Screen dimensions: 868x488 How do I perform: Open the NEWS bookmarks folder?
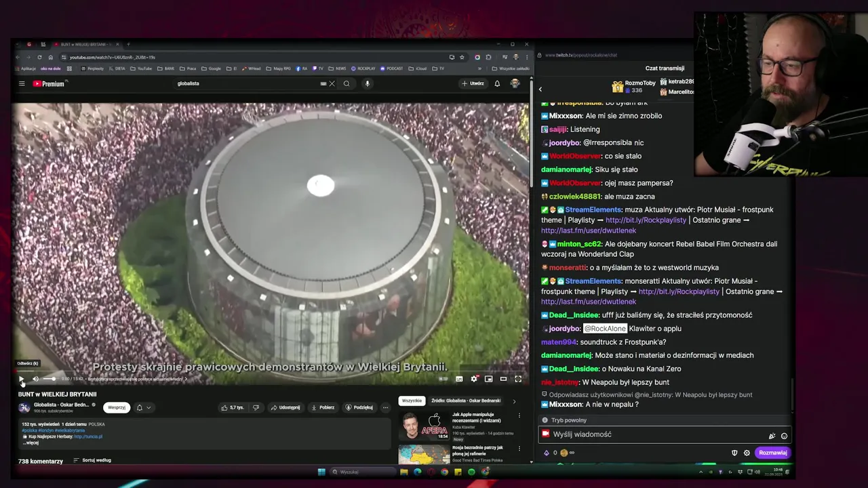[337, 68]
